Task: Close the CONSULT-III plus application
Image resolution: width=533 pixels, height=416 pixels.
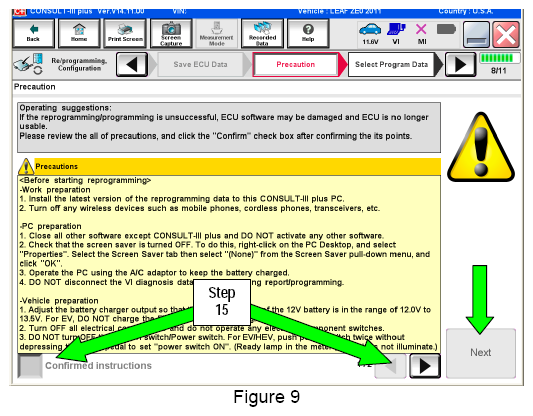Action: tap(506, 34)
